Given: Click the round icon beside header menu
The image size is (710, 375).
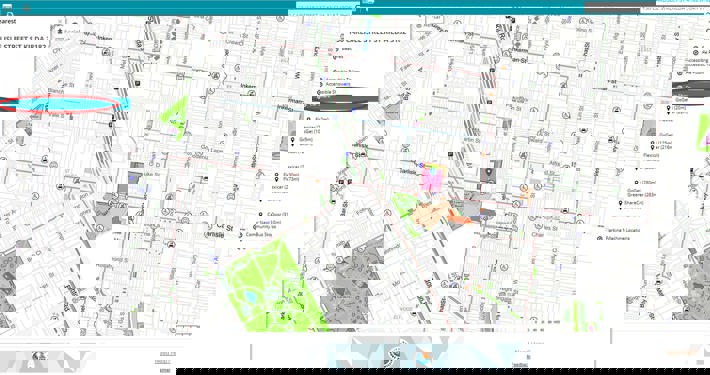Looking at the screenshot, I should pos(26,8).
